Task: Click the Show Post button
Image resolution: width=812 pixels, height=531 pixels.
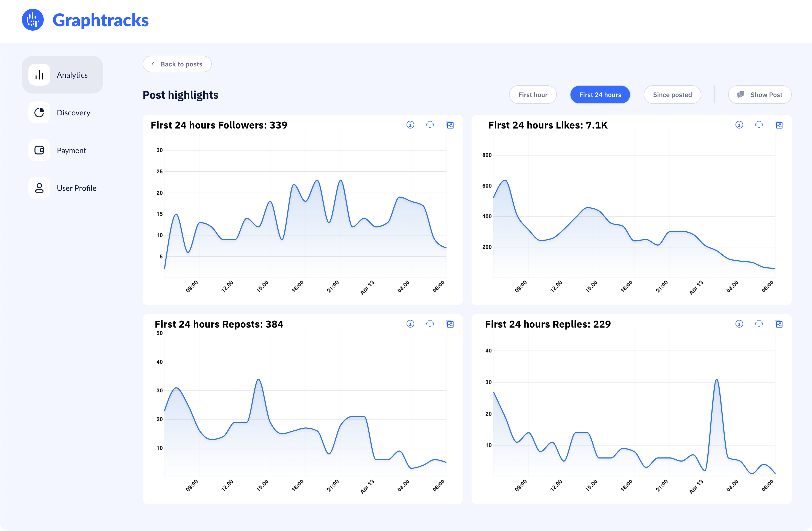Action: click(x=760, y=95)
